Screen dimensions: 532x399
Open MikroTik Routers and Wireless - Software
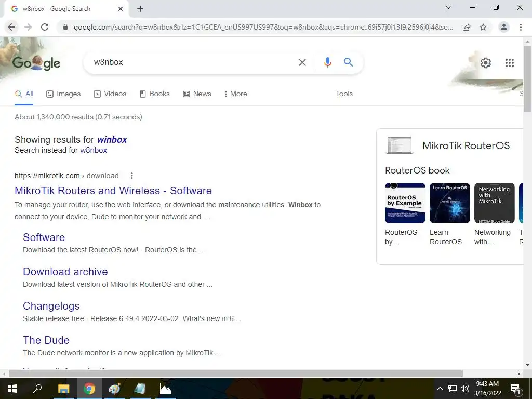pyautogui.click(x=113, y=191)
